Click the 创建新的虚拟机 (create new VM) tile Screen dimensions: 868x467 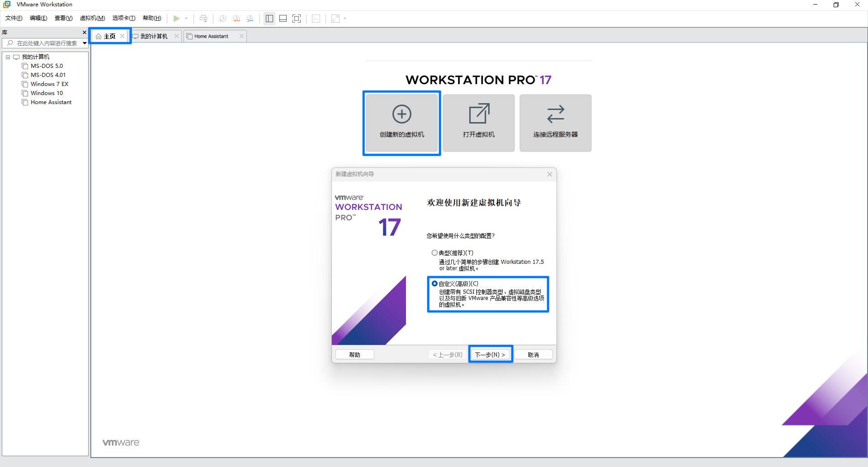point(401,123)
